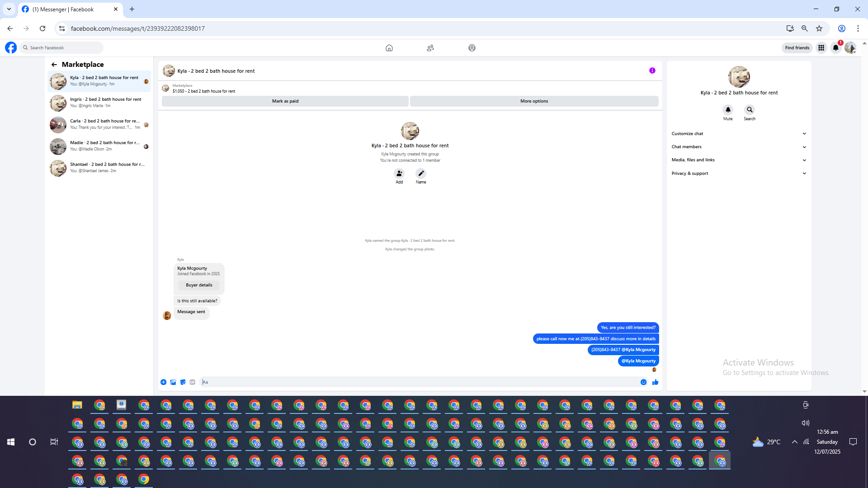Expand Customize chat section
This screenshot has width=868, height=488.
click(739, 134)
